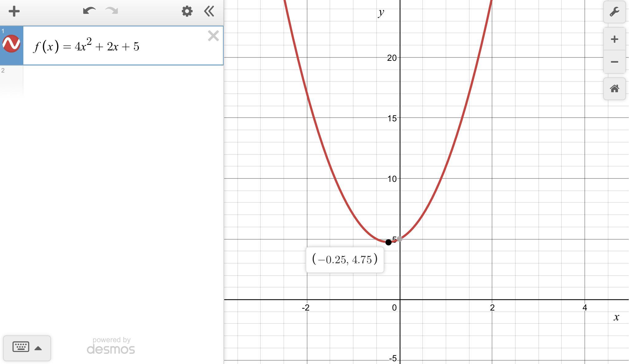Expand keyboard with the up arrow
The height and width of the screenshot is (364, 629).
point(38,348)
